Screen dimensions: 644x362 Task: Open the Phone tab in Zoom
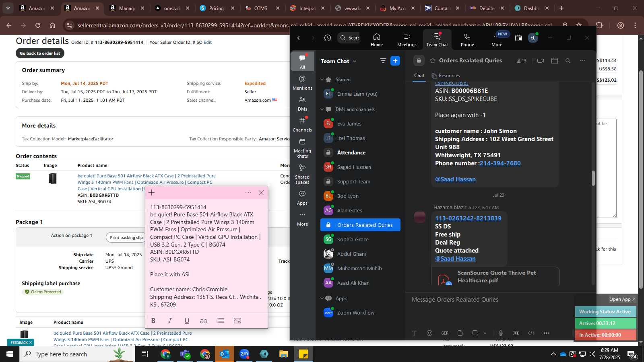click(x=467, y=40)
